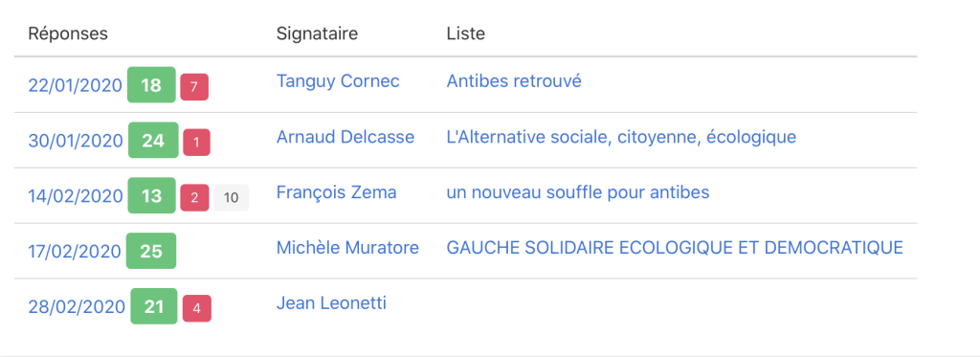The height and width of the screenshot is (357, 980).
Task: Open Tanguy Cornec signatory link
Action: coord(338,80)
